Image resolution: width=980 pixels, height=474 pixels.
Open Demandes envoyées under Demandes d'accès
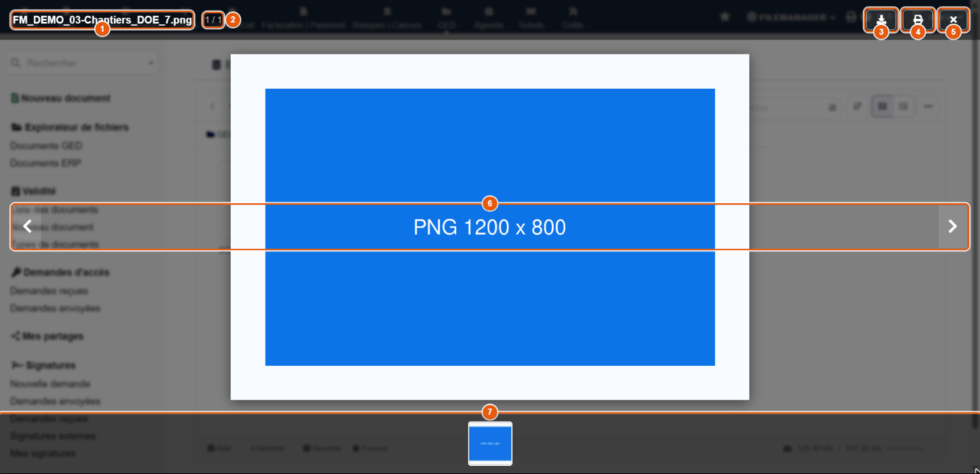coord(56,308)
